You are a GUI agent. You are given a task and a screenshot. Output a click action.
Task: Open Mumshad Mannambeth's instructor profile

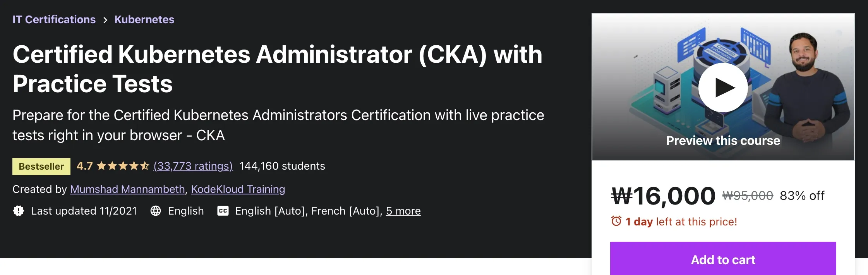pos(127,189)
